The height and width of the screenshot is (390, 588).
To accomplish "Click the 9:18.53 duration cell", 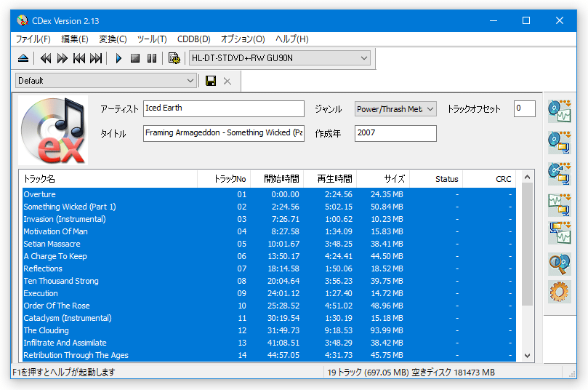I will click(x=339, y=330).
